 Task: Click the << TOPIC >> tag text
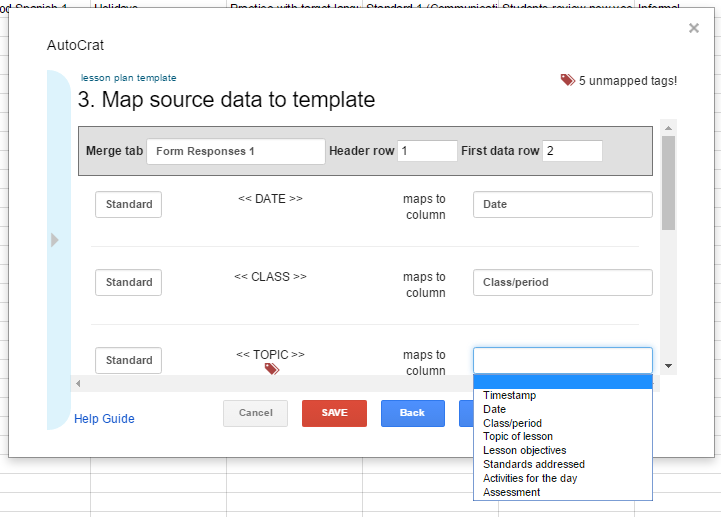click(270, 355)
